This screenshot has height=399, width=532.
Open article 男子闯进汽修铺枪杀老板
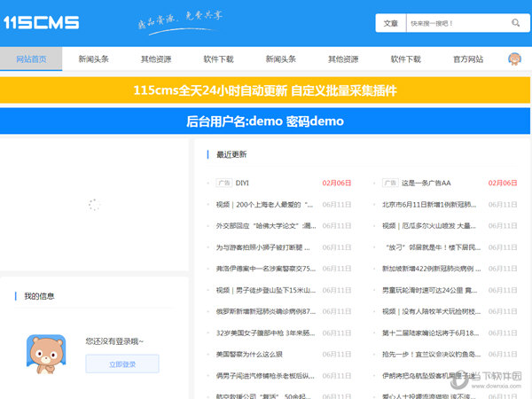click(265, 376)
